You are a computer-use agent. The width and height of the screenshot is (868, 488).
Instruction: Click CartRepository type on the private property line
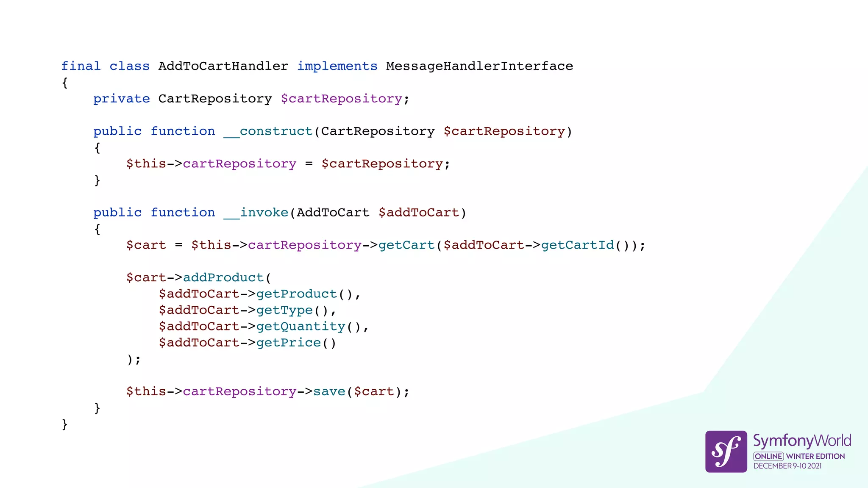point(215,99)
